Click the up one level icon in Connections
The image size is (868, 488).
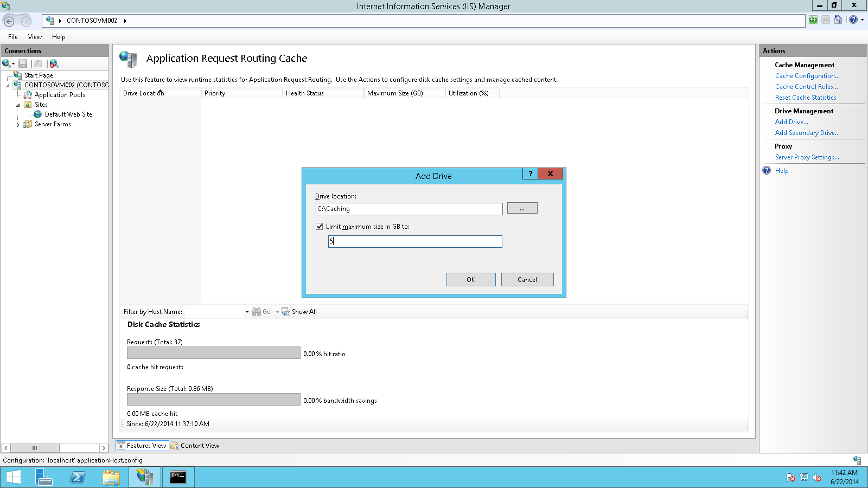pos(38,63)
